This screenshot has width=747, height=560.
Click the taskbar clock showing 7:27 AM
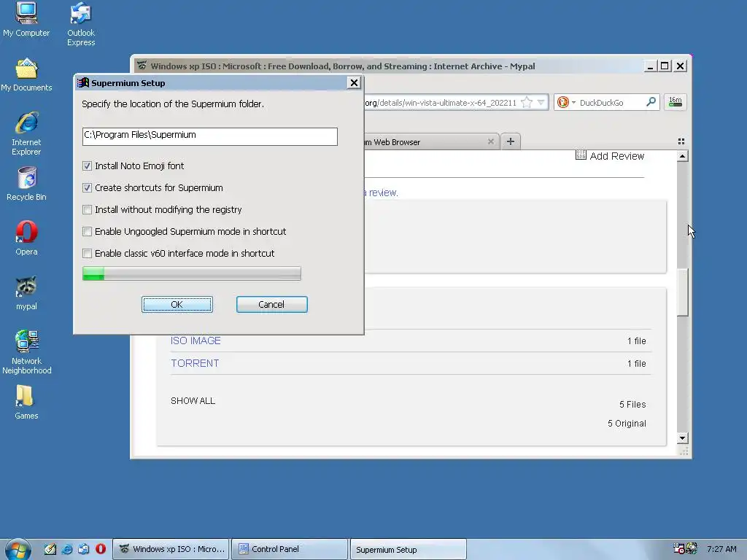pyautogui.click(x=721, y=549)
